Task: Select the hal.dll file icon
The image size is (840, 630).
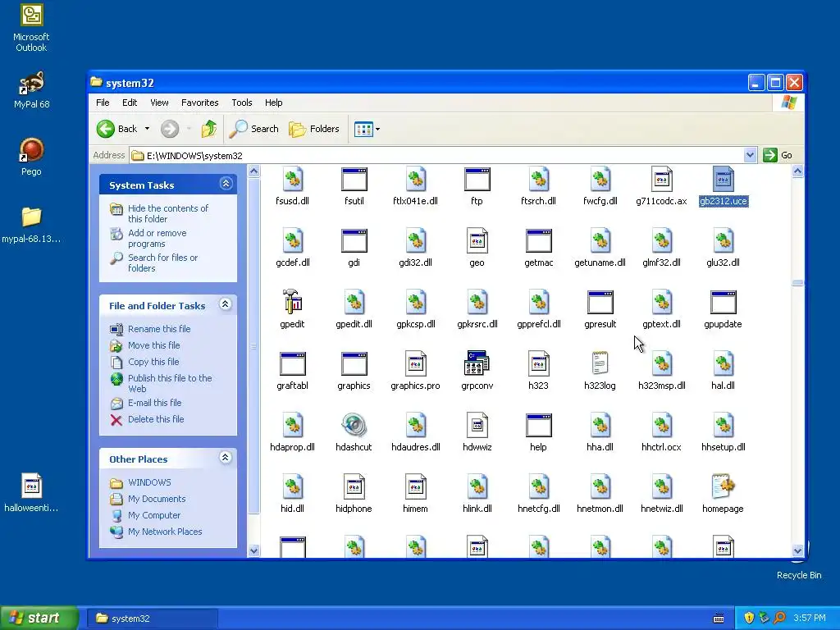Action: click(x=723, y=363)
